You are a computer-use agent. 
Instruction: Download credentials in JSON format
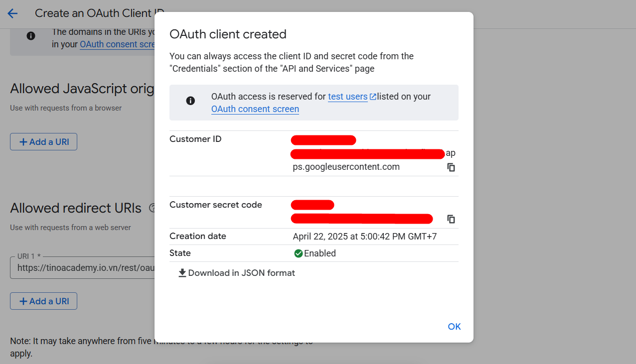pyautogui.click(x=237, y=273)
